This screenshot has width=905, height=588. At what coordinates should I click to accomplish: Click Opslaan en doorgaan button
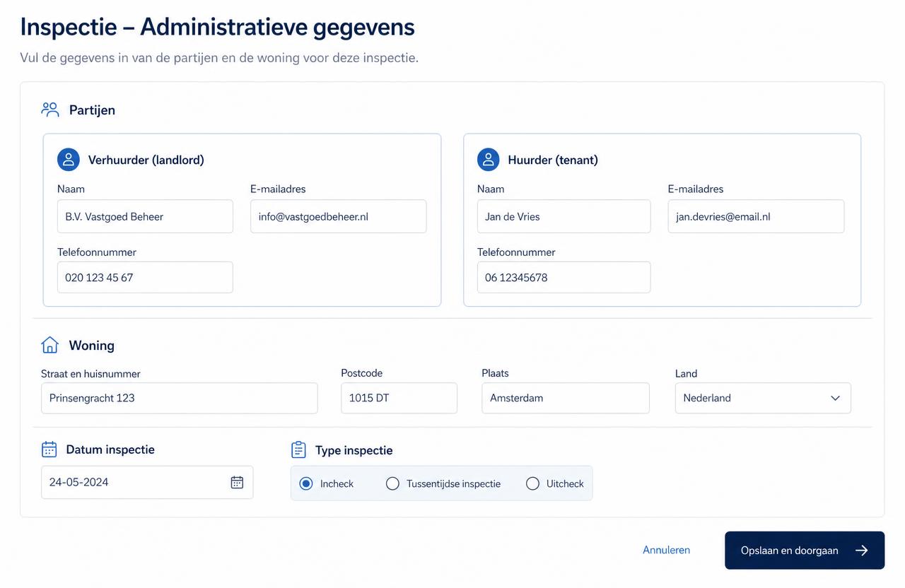pos(805,551)
